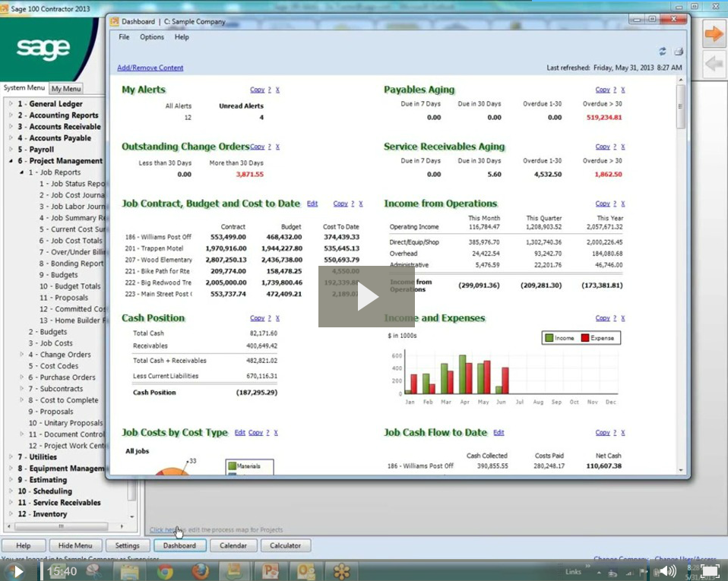Remove the My Alerts panel with its X
The height and width of the screenshot is (581, 728).
[277, 90]
